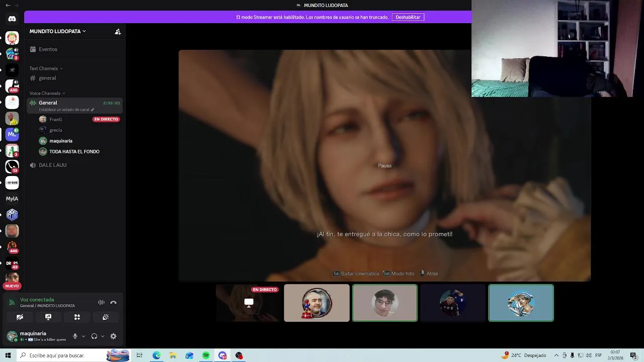Open Task View in taskbar

pos(139,355)
